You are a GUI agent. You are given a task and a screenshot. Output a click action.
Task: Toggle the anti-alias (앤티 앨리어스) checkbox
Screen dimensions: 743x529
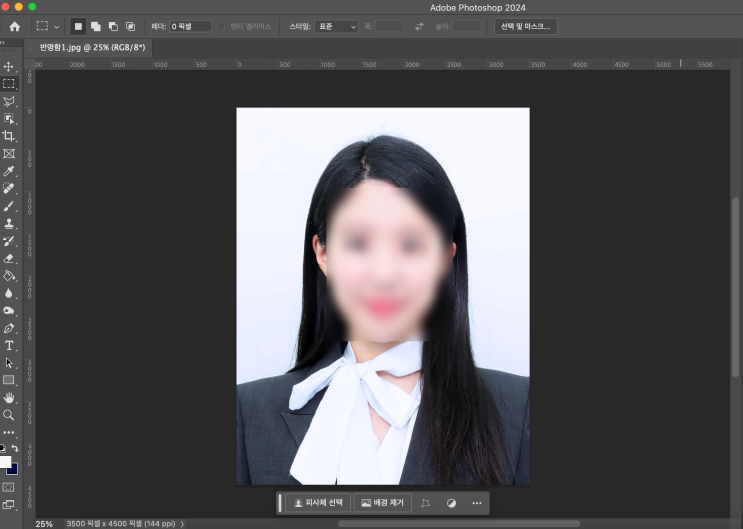coord(221,27)
